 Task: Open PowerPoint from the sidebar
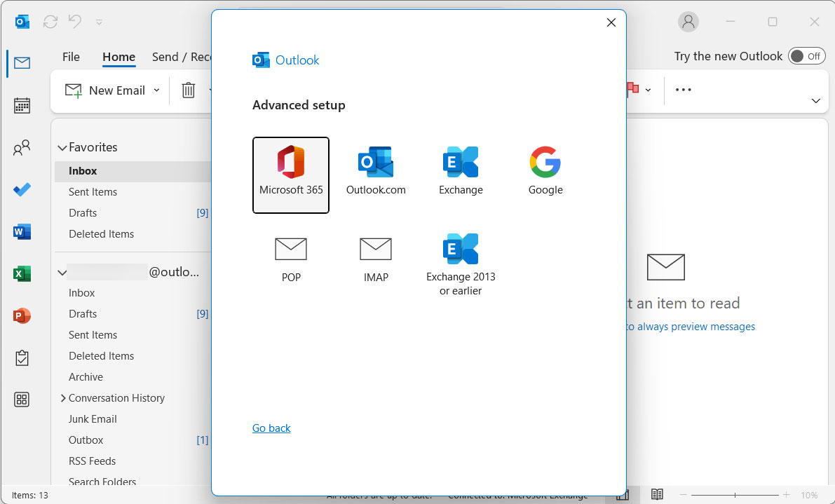22,315
